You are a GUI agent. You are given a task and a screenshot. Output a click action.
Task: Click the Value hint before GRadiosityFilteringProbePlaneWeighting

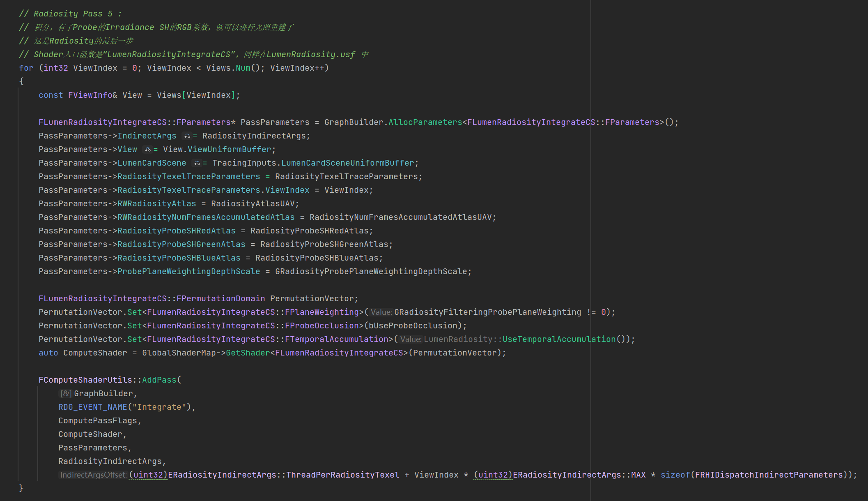(381, 312)
